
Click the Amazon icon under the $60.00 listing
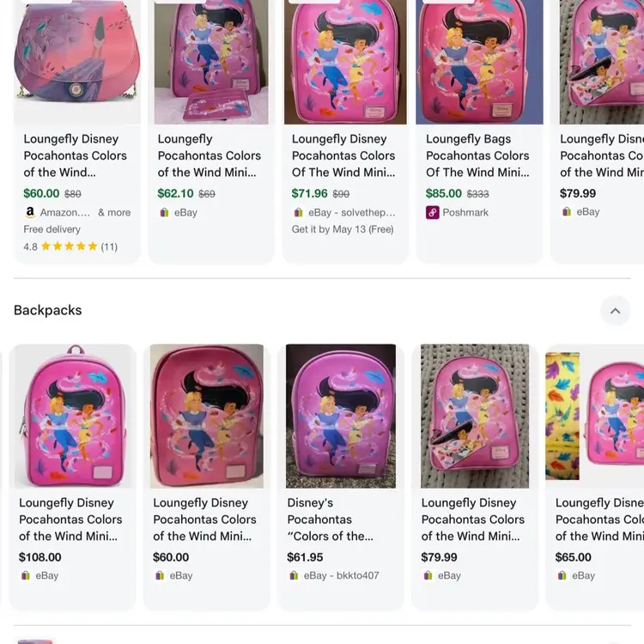point(30,212)
